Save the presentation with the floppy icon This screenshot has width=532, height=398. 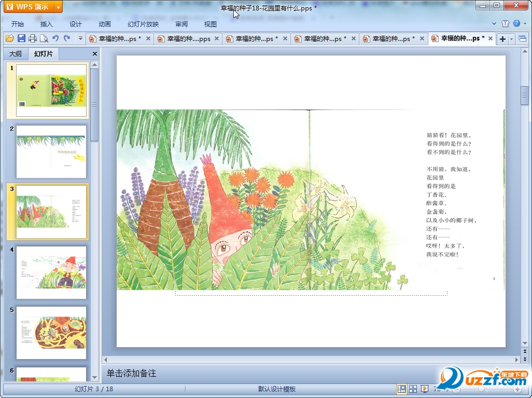point(21,38)
